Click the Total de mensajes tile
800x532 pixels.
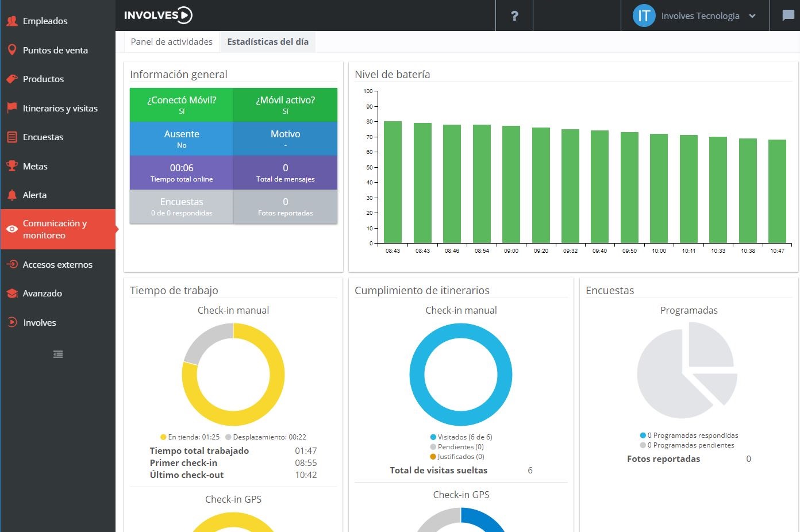285,172
